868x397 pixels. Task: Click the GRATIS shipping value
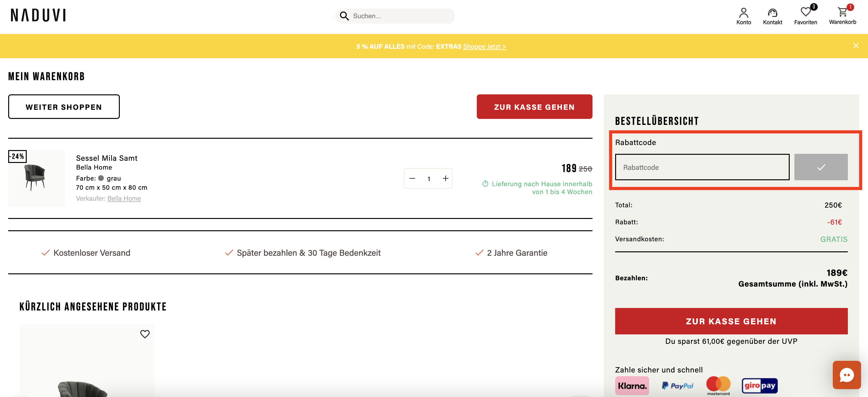[x=834, y=239]
